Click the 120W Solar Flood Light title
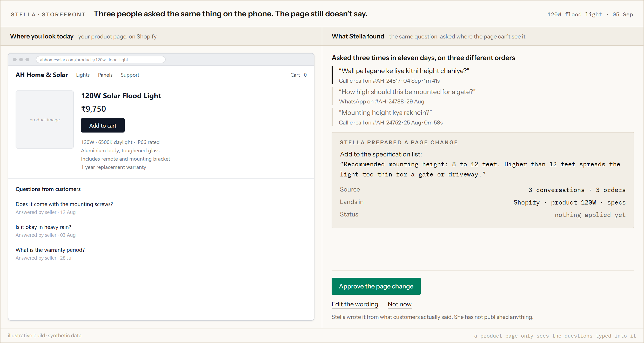Viewport: 644px width, 343px height. (121, 96)
